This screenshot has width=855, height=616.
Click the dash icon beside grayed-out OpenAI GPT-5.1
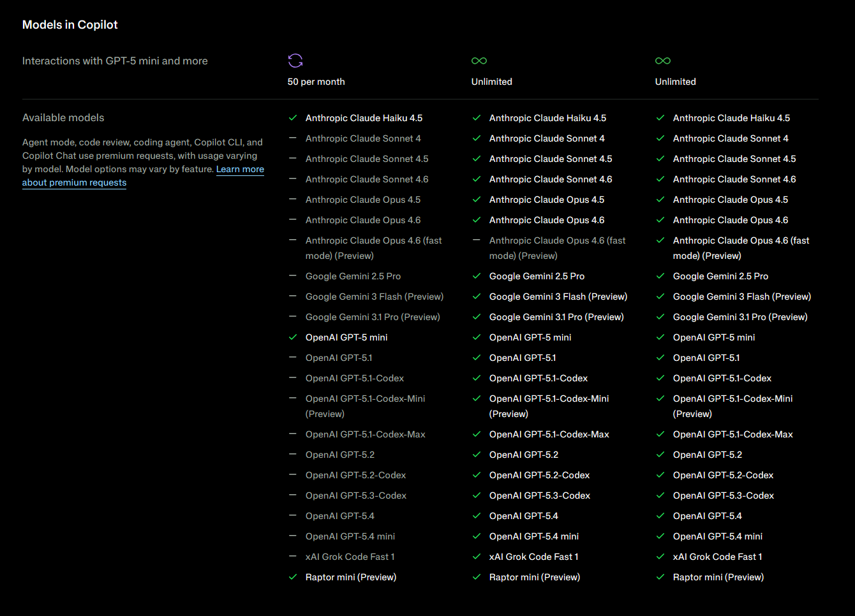(293, 357)
